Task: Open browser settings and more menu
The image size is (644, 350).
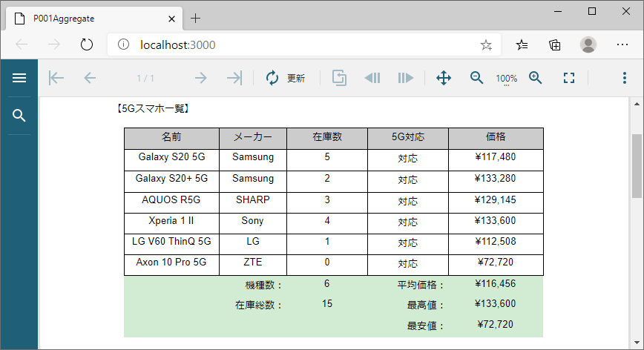Action: click(622, 44)
